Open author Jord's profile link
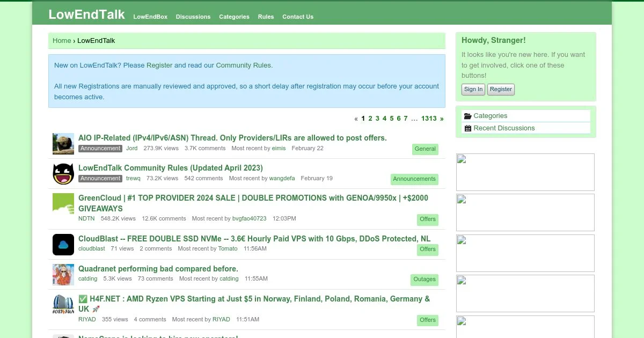 coord(131,149)
